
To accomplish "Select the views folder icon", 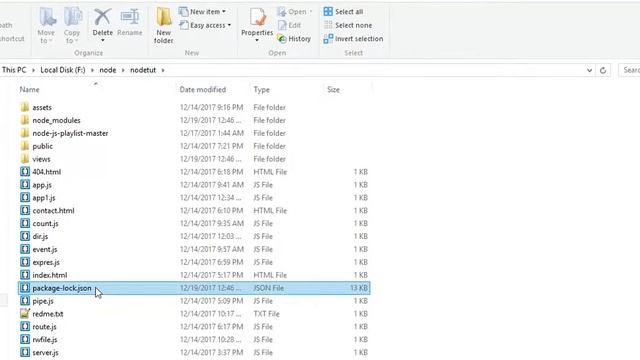I will pyautogui.click(x=25, y=159).
